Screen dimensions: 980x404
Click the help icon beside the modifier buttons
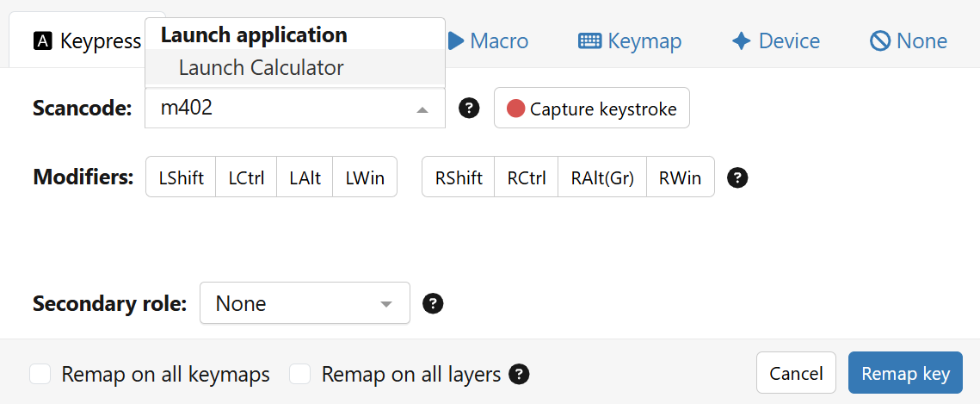737,177
